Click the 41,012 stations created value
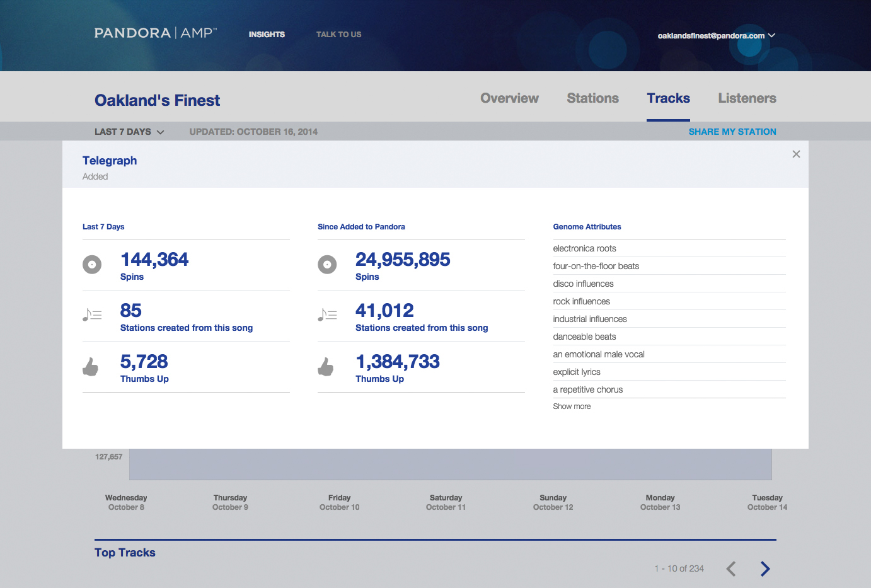 [384, 311]
